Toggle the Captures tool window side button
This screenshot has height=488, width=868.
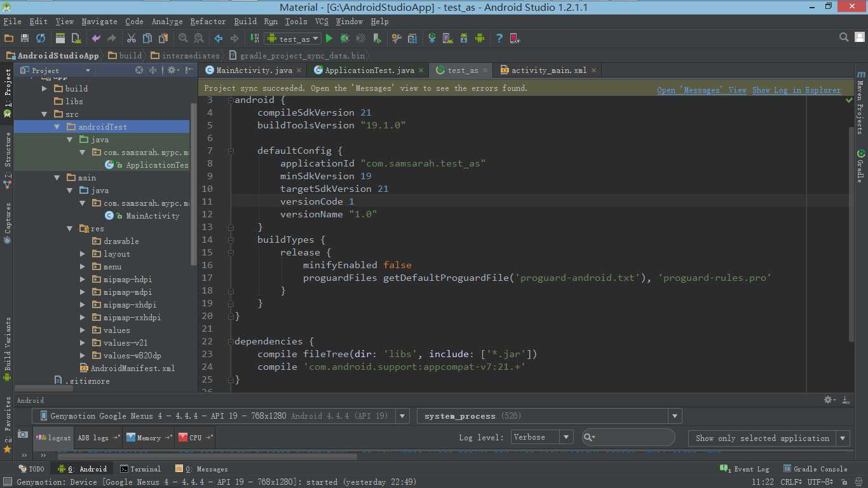click(x=8, y=223)
